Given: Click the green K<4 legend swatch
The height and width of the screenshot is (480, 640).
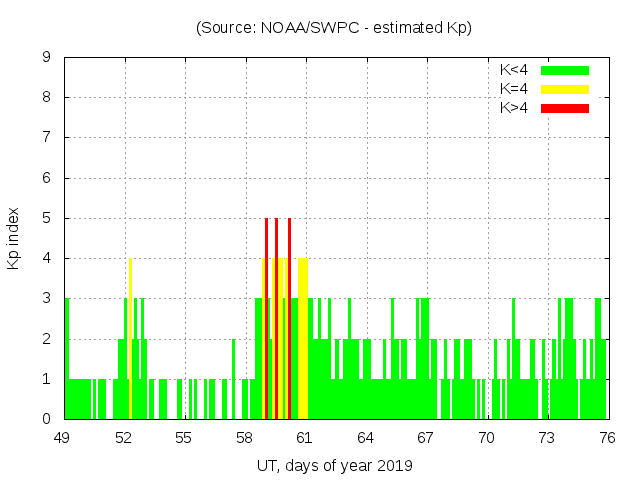Looking at the screenshot, I should [565, 70].
